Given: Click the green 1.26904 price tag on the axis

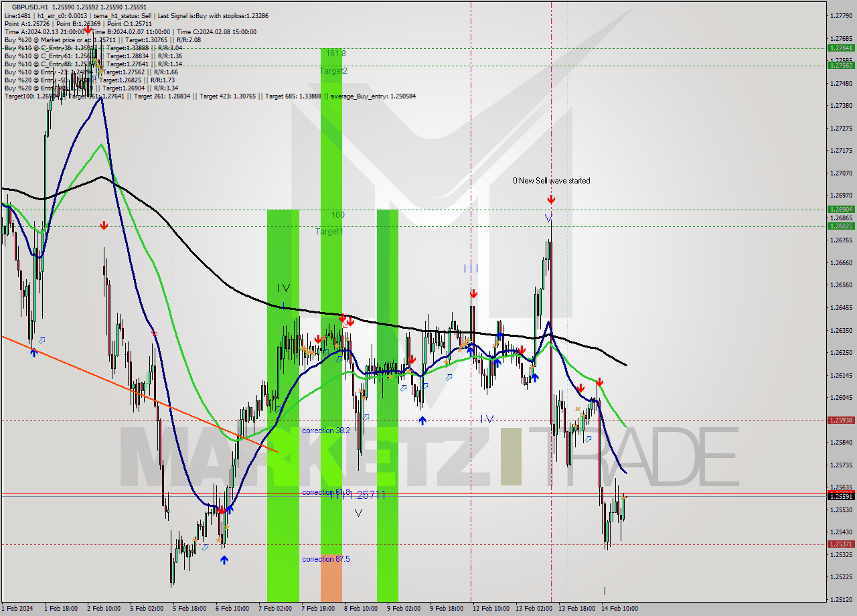Looking at the screenshot, I should pos(841,209).
